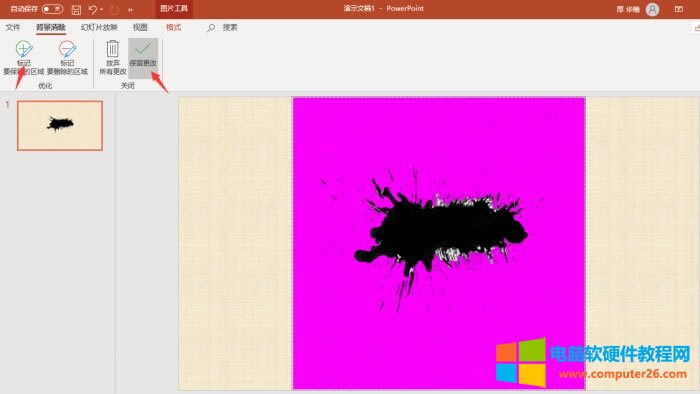This screenshot has height=394, width=700.
Task: Undo the last action
Action: click(92, 9)
